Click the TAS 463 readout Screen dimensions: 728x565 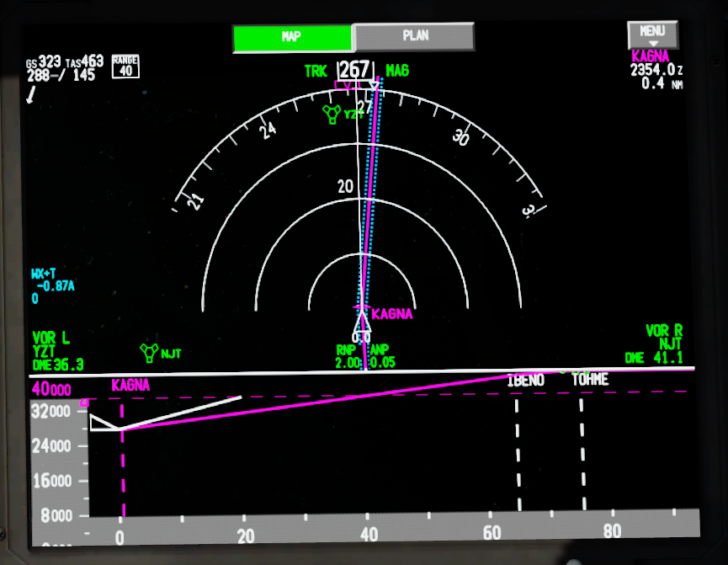point(84,61)
